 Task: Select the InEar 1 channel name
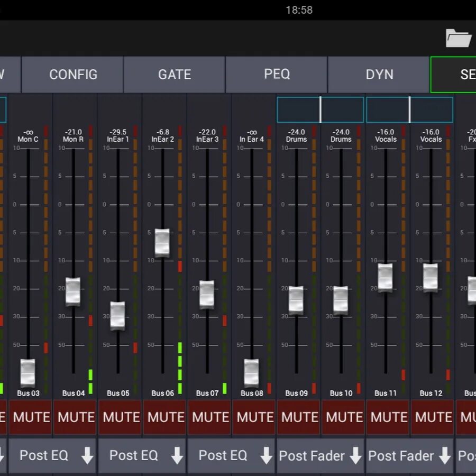pyautogui.click(x=118, y=139)
